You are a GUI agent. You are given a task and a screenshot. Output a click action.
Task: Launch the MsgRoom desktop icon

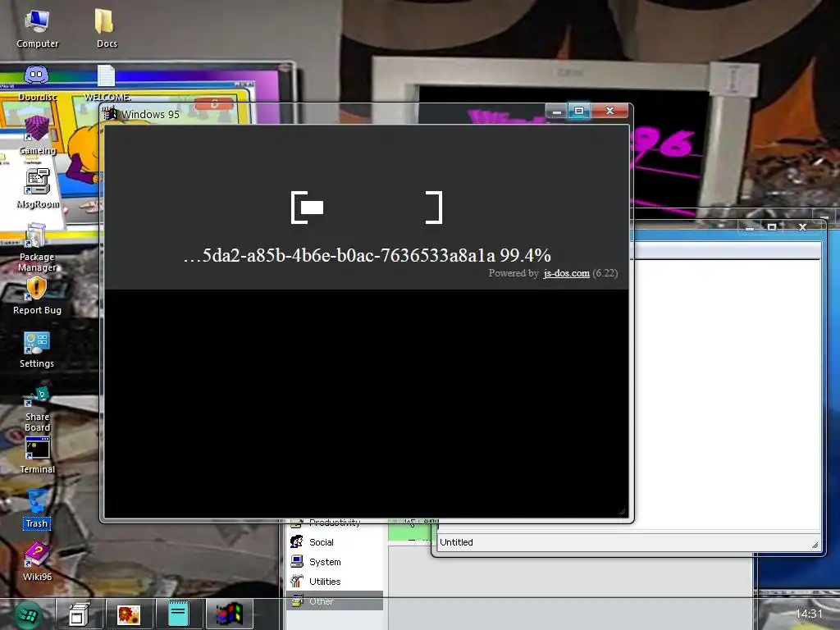[38, 188]
